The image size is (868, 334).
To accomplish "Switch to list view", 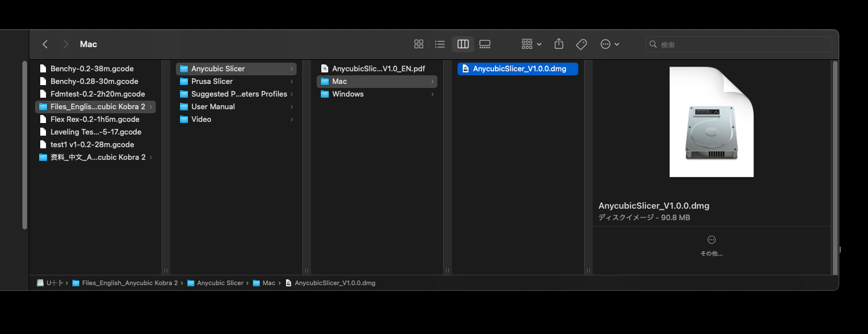I will pyautogui.click(x=440, y=44).
